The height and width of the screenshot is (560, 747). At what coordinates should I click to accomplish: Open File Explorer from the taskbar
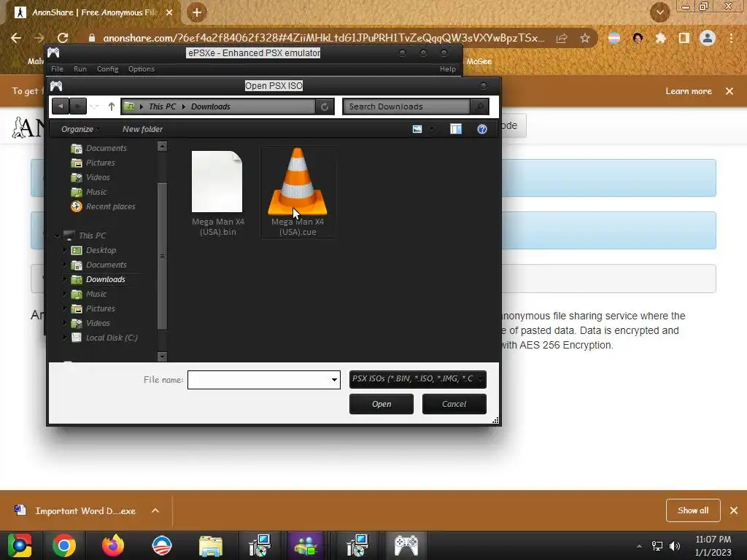[211, 545]
